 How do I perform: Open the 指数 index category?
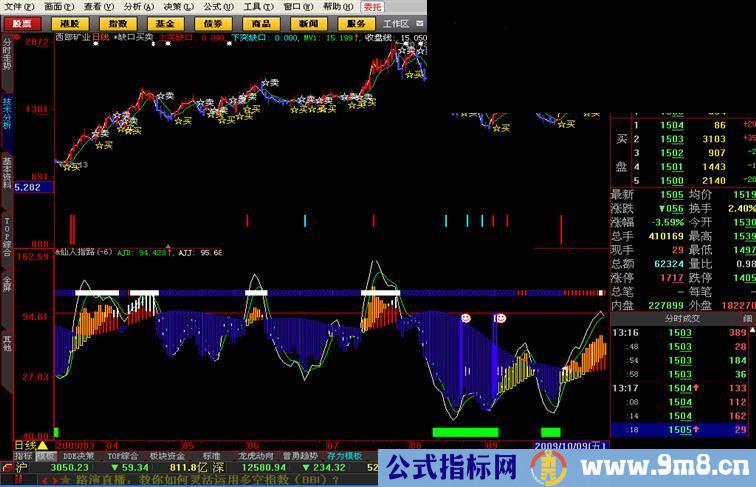click(117, 23)
